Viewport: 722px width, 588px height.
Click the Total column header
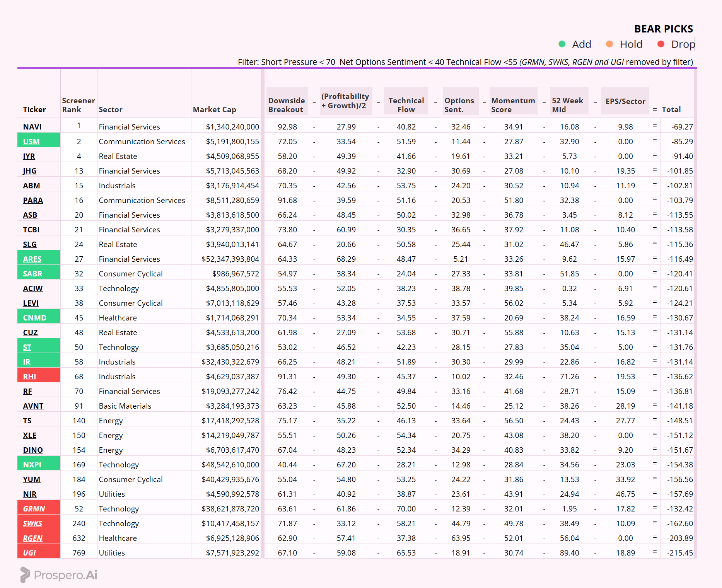click(671, 109)
